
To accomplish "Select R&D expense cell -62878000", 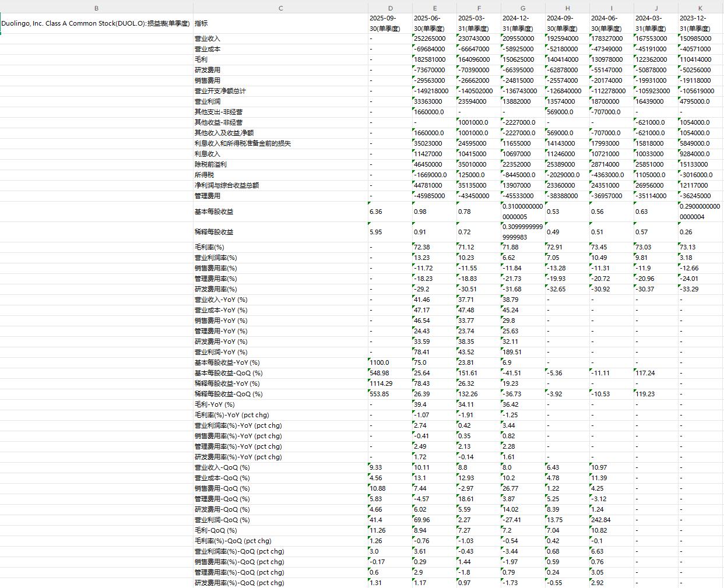I will point(567,70).
